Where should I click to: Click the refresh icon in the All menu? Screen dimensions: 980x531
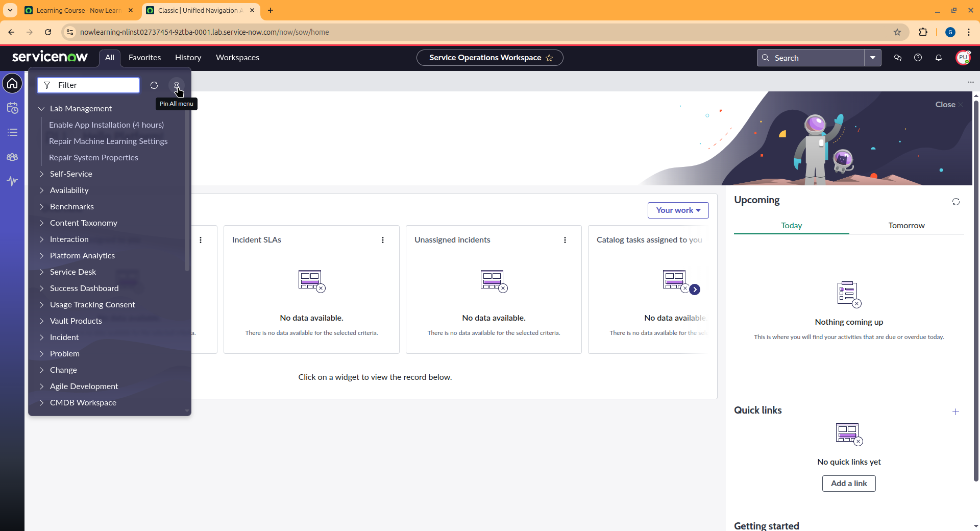click(154, 85)
